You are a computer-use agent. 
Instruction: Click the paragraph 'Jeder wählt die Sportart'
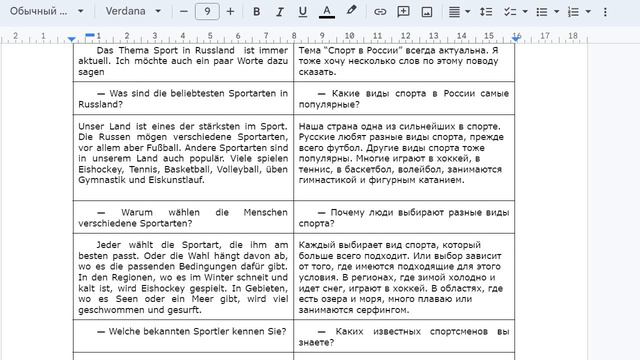[x=183, y=277]
